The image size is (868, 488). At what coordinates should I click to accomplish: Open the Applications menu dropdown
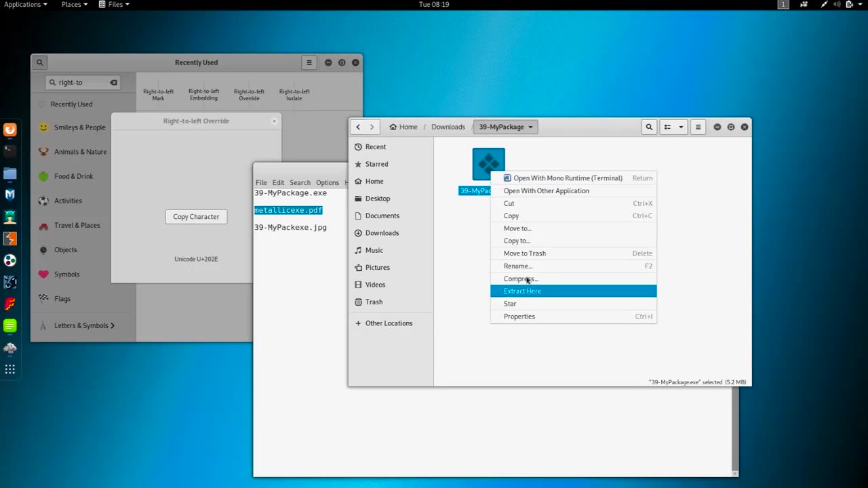click(x=26, y=4)
